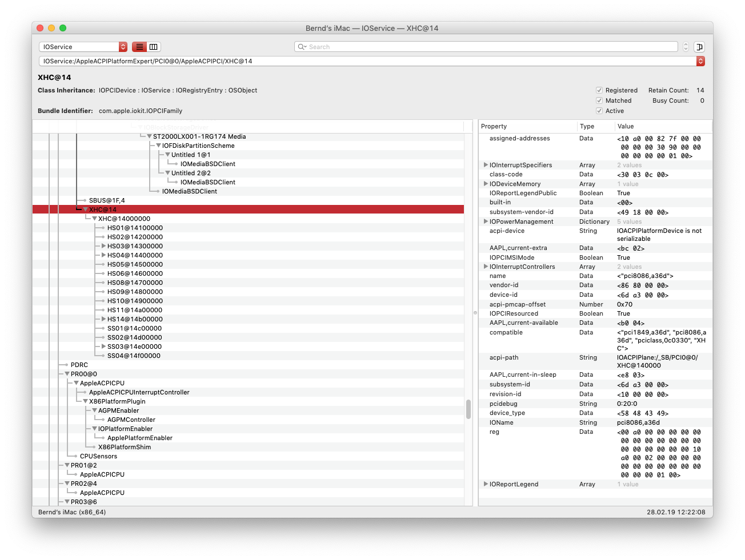Select the assigned-addresses property row

tap(595, 147)
